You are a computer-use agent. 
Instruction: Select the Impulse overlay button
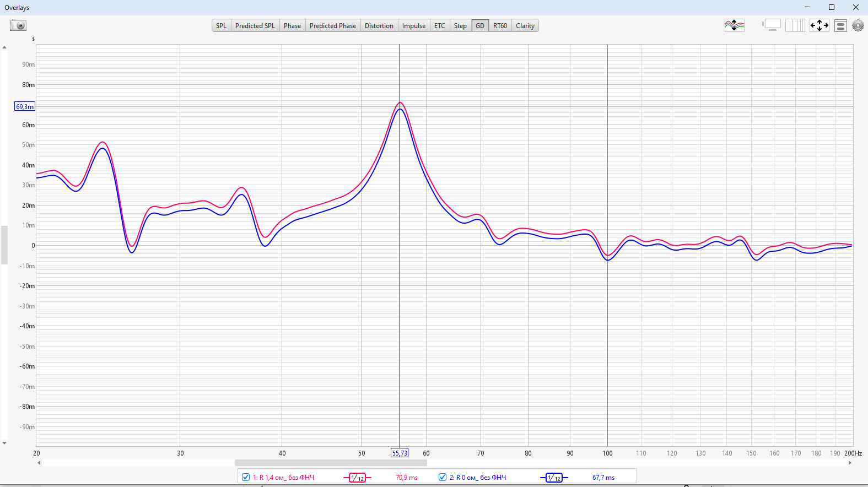(x=413, y=26)
